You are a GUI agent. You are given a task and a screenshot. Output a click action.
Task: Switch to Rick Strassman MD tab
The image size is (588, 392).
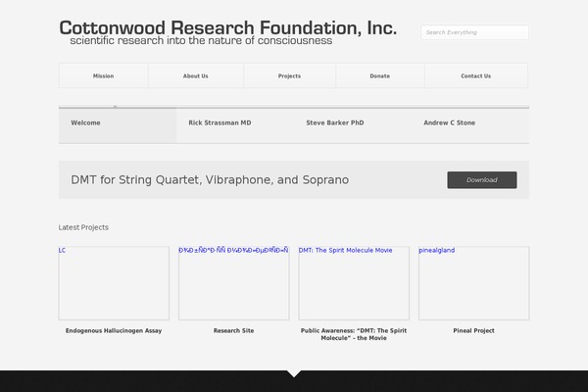[x=235, y=125]
